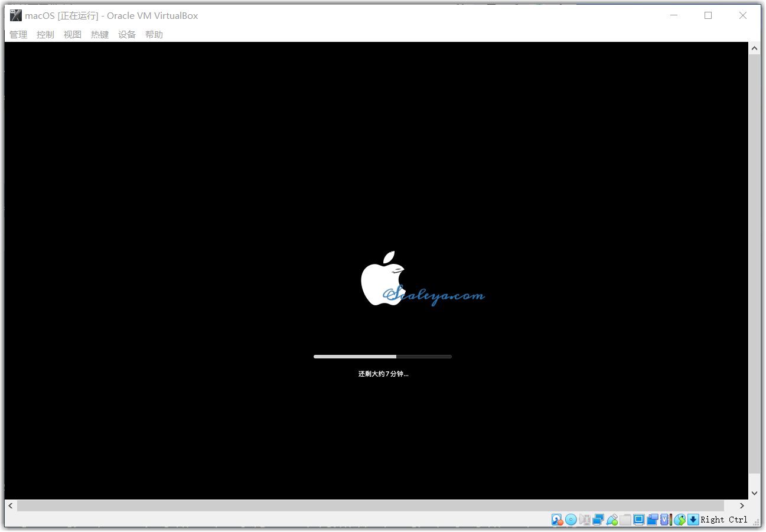766x532 pixels.
Task: Click the display settings monitor icon
Action: click(639, 520)
